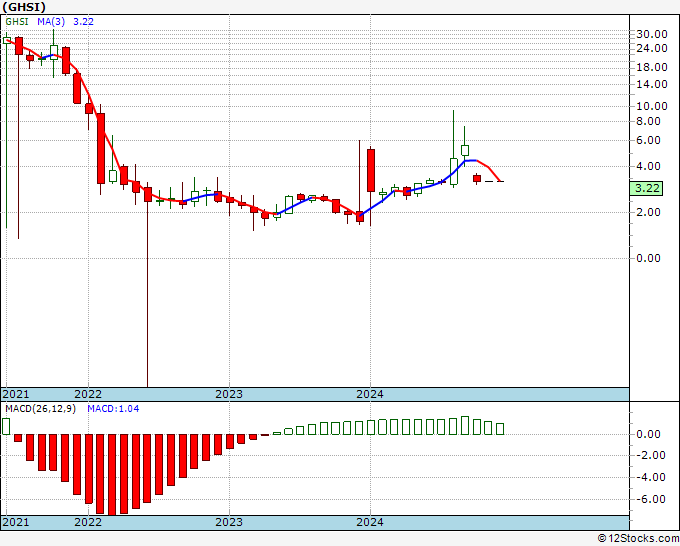Click the 8.00 price axis label
Image resolution: width=680 pixels, height=546 pixels.
tap(648, 121)
